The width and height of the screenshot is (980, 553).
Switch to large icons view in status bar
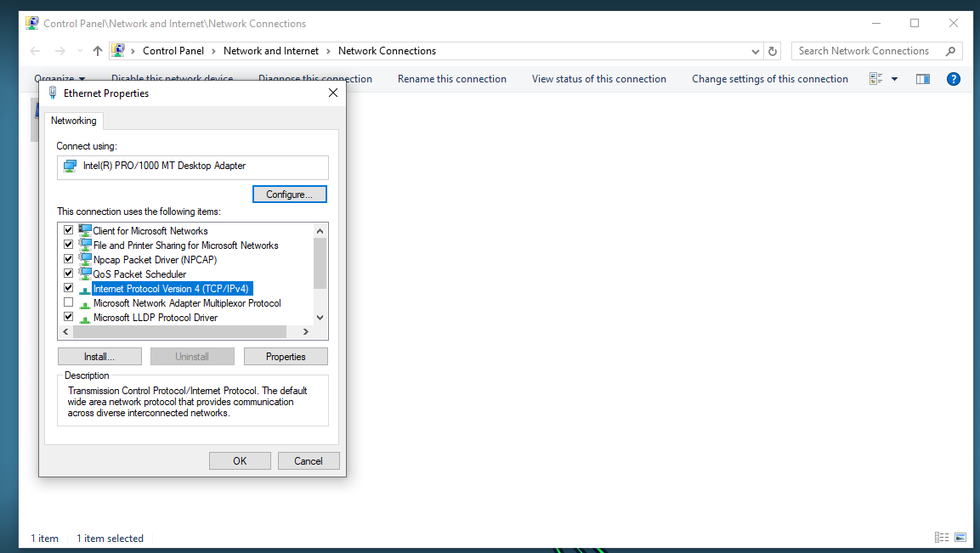click(960, 538)
